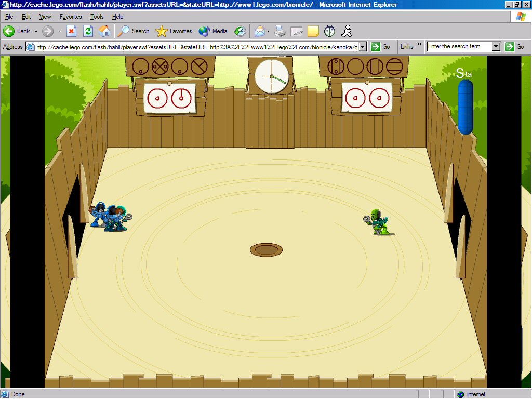Click the first right-sign symbol, double-barred circle
The height and width of the screenshot is (399, 532).
(x=336, y=66)
